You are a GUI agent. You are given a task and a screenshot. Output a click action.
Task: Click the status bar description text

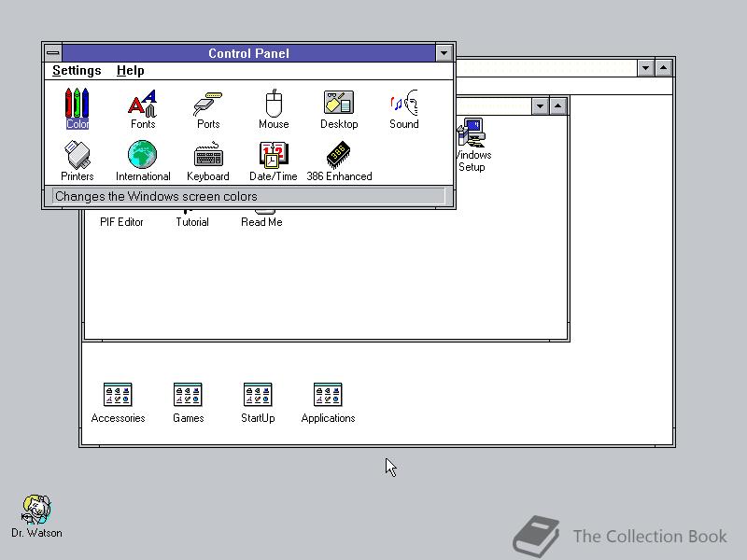156,196
